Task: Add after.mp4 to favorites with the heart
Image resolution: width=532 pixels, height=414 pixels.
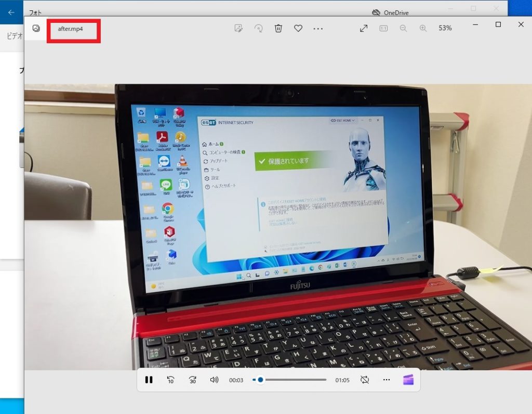Action: pyautogui.click(x=298, y=28)
